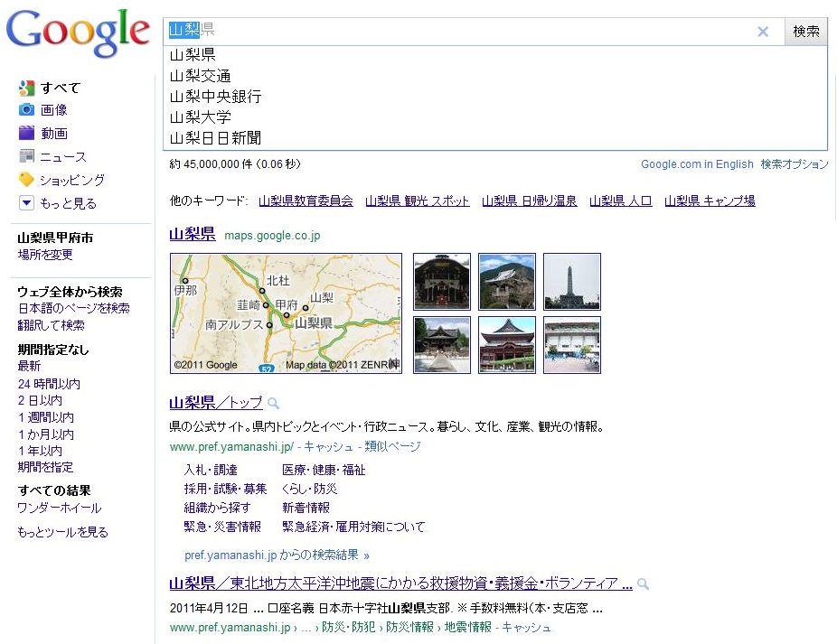Screen dimensions: 837x644
Task: Expand the もっと見る dropdown arrow
Action: coord(26,202)
